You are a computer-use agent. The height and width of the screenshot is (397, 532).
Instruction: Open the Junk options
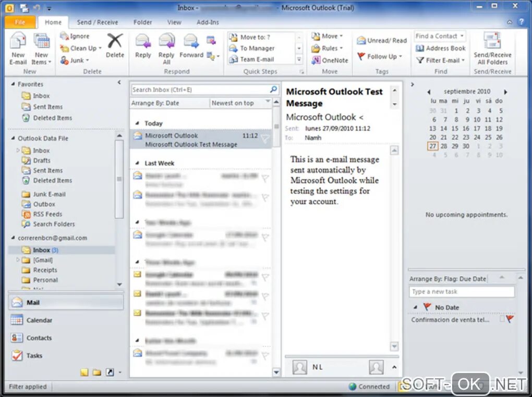click(x=75, y=60)
